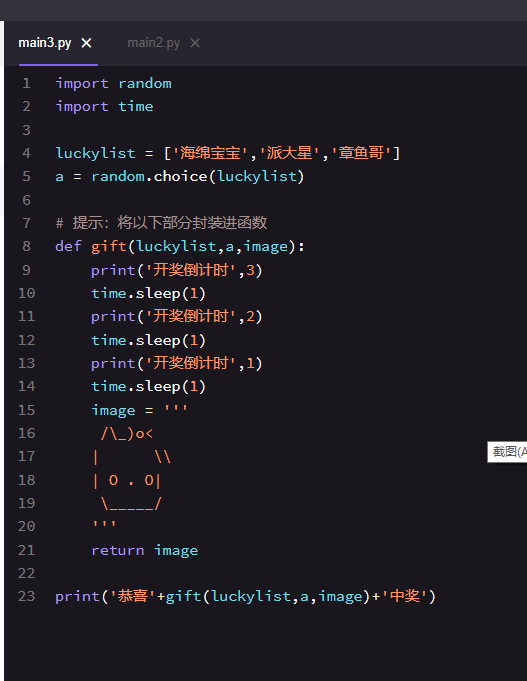Viewport: 527px width, 681px height.
Task: Click line number 1 in gutter
Action: coord(27,83)
